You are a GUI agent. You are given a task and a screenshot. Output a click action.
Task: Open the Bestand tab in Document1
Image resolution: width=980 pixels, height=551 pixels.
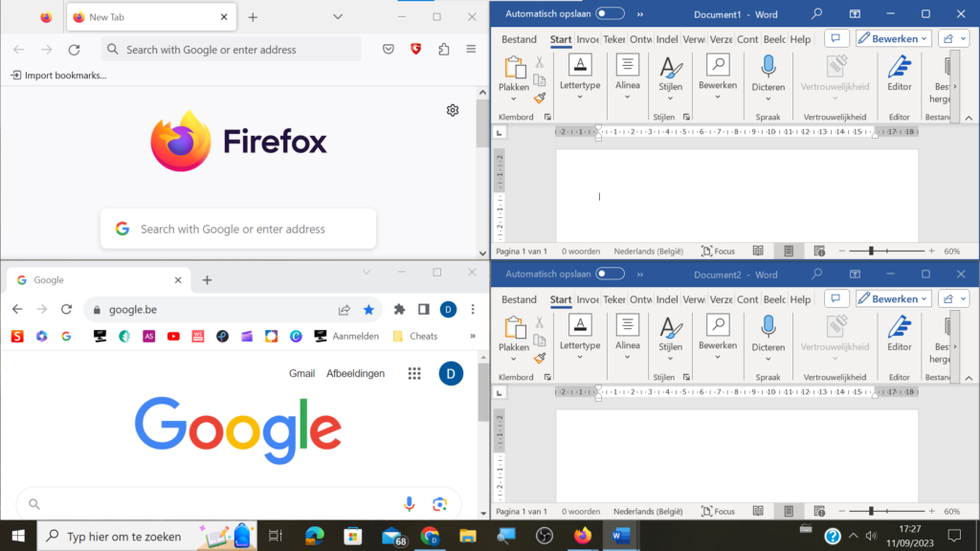tap(519, 39)
